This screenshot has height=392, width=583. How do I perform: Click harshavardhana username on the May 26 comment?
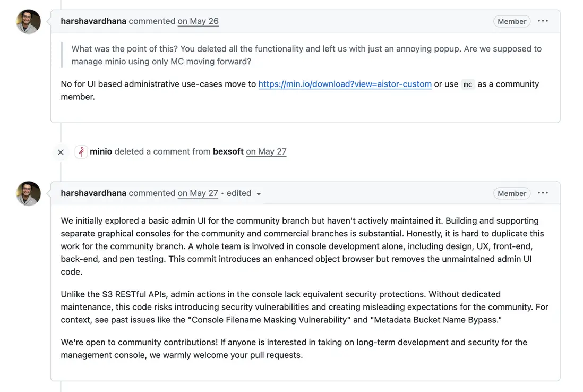tap(93, 21)
